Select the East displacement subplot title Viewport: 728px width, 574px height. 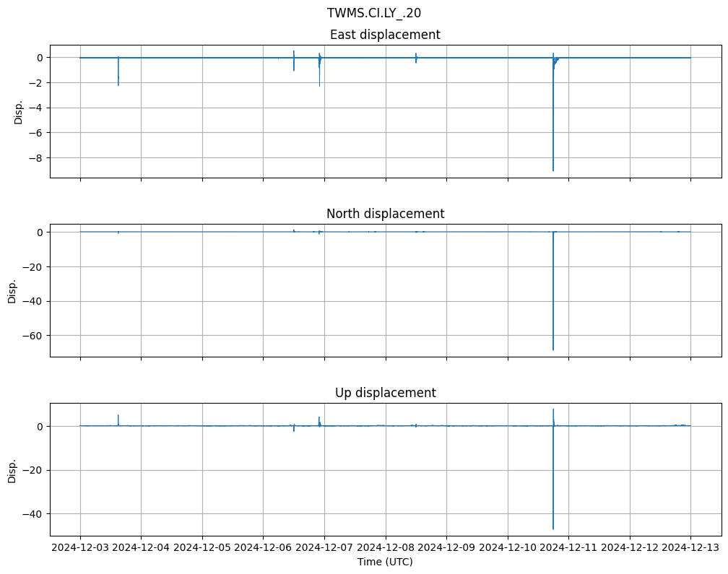[385, 35]
